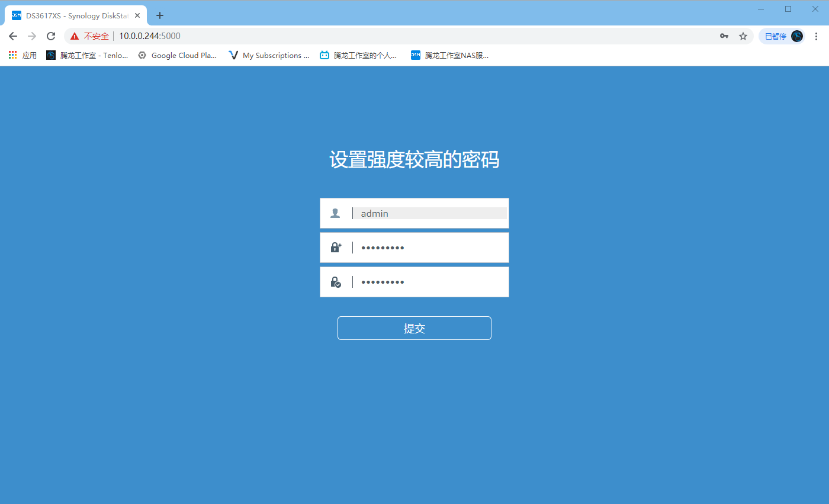Reload the page
The image size is (829, 504).
(x=51, y=36)
